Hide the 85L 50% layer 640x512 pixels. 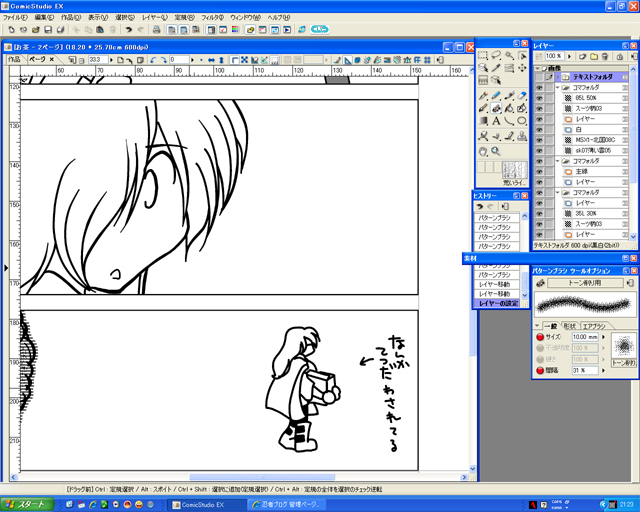(539, 98)
